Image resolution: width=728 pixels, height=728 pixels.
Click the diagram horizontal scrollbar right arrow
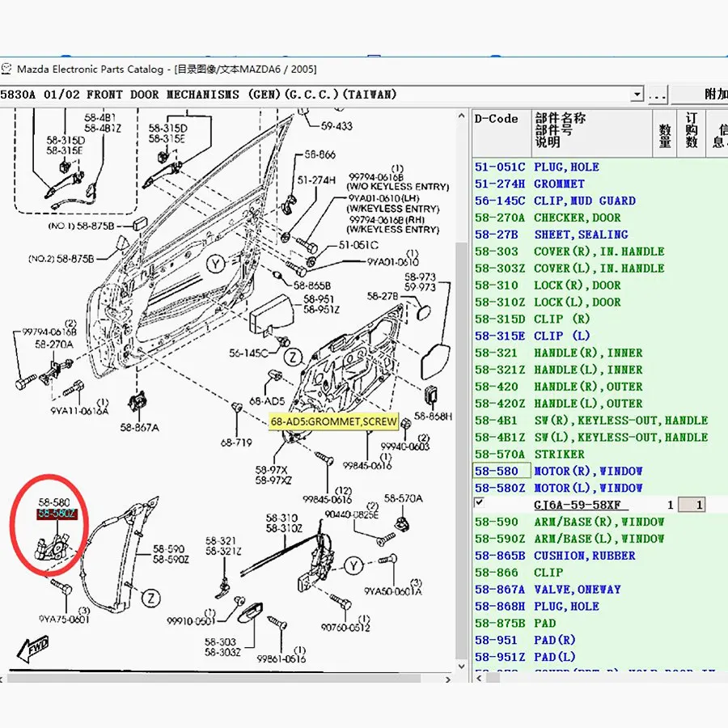[x=447, y=679]
